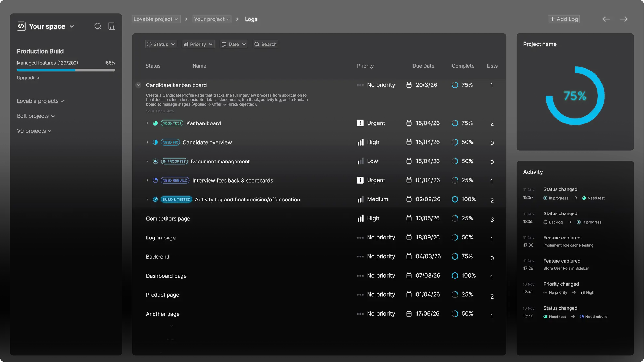Toggle status circle of Kanban board task
Image resolution: width=644 pixels, height=362 pixels.
pyautogui.click(x=155, y=123)
